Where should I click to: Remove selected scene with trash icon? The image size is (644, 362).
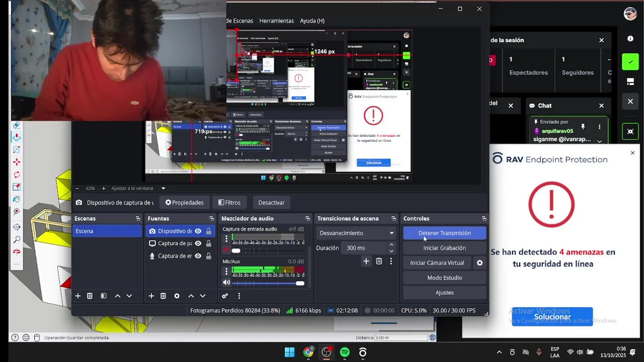tap(90, 296)
